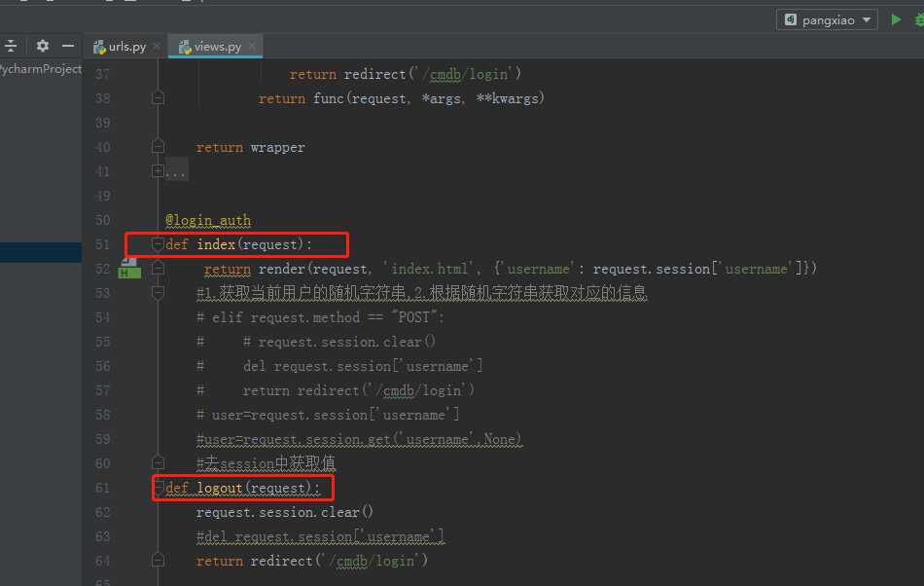Click 'return wrapper' on line 40
This screenshot has width=924, height=586.
[250, 147]
